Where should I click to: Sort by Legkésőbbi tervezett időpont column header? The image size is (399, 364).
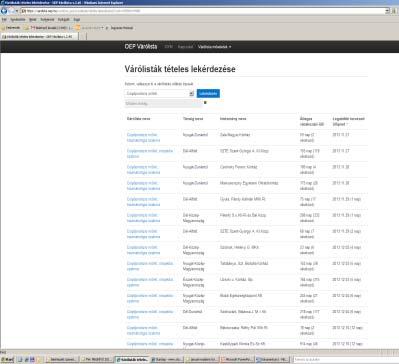[x=348, y=121]
